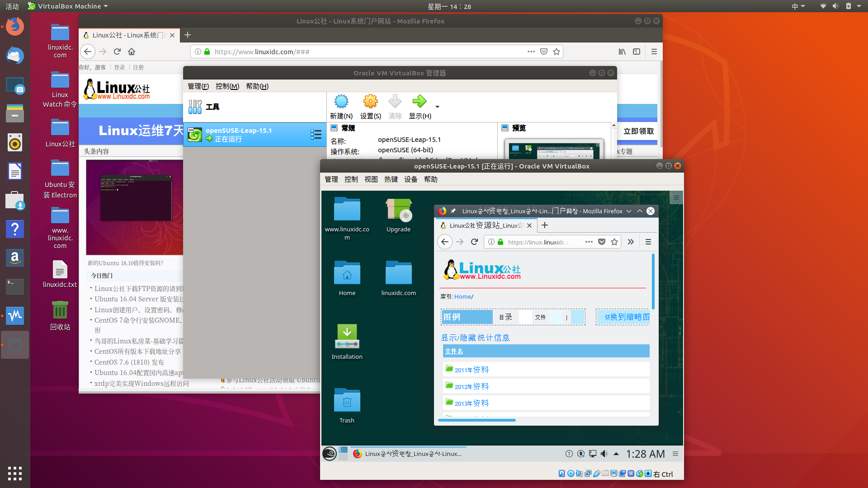
Task: Open the input method 中 dropdown in top bar
Action: coord(798,6)
